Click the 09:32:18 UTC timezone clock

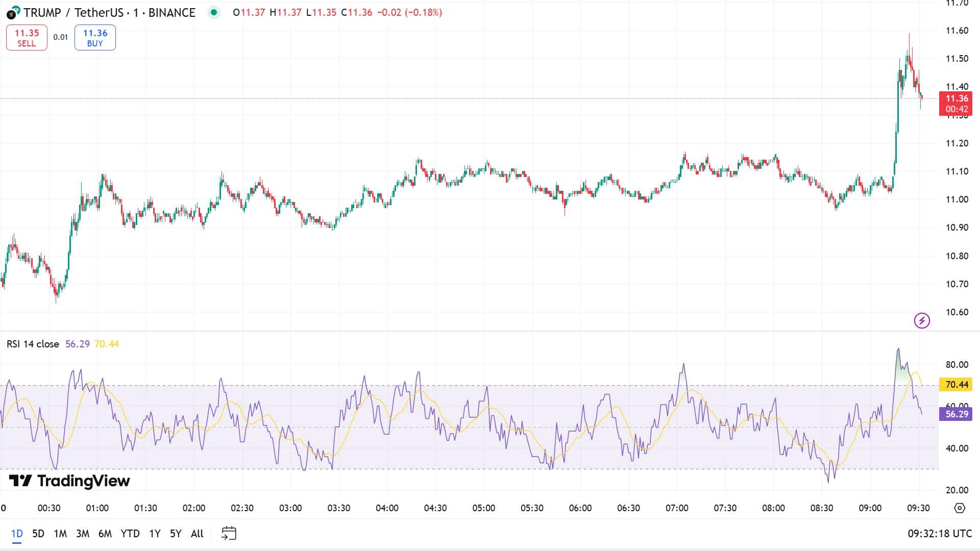coord(940,534)
